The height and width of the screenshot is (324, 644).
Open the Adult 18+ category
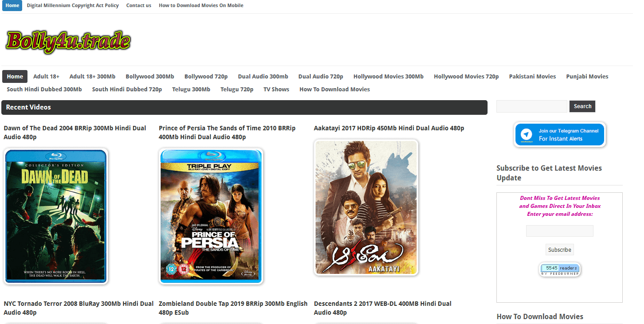46,76
